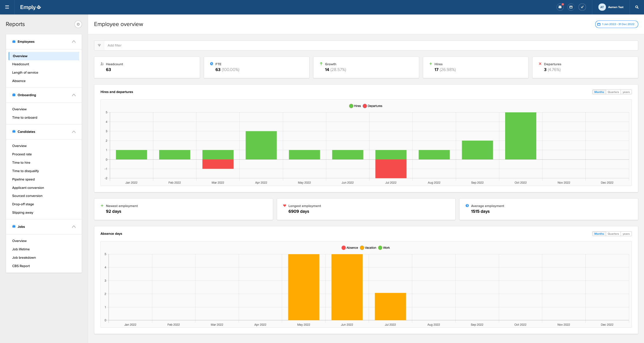Collapse the Jobs section
This screenshot has height=343, width=644.
tap(74, 227)
